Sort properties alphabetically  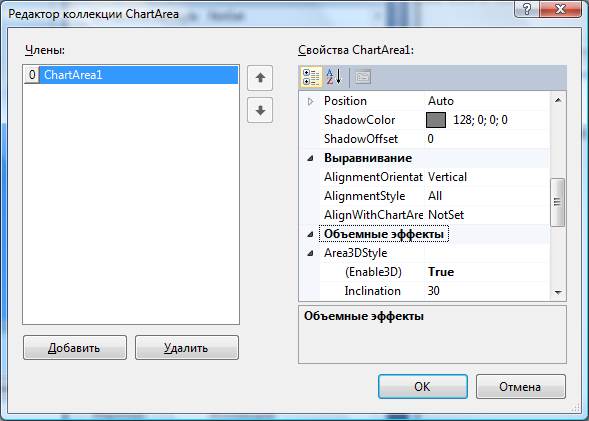point(334,77)
